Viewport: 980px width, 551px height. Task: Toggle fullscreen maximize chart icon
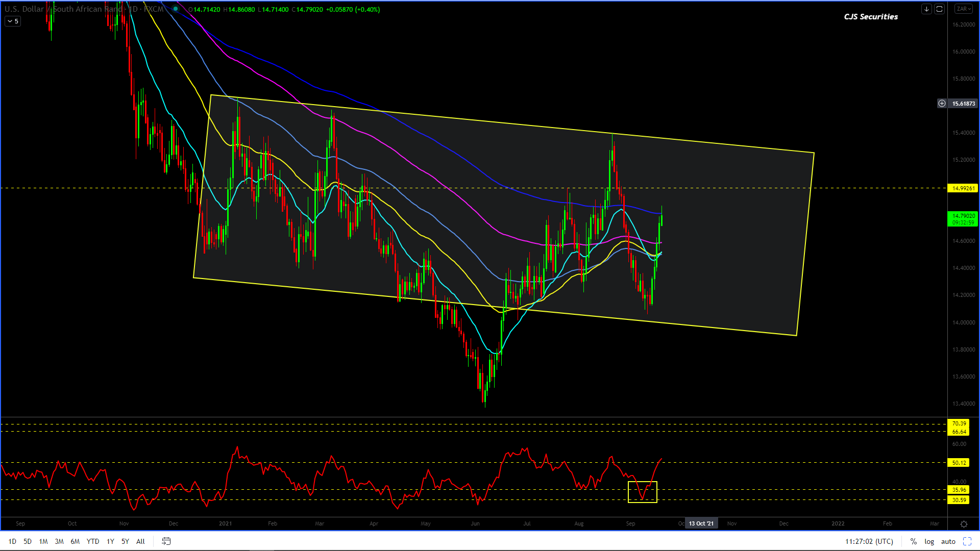coord(967,541)
